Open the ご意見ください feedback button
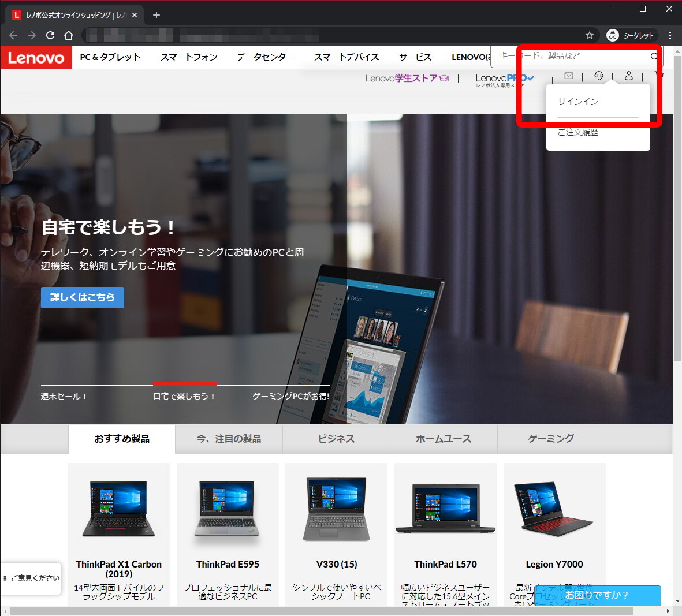 (x=31, y=578)
